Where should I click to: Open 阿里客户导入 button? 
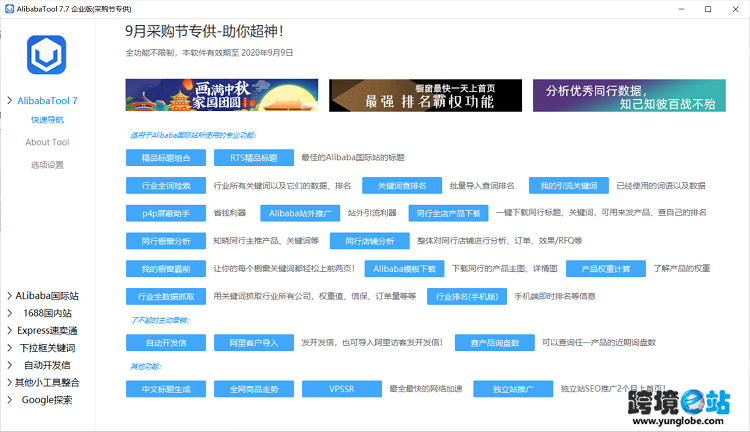pyautogui.click(x=254, y=343)
